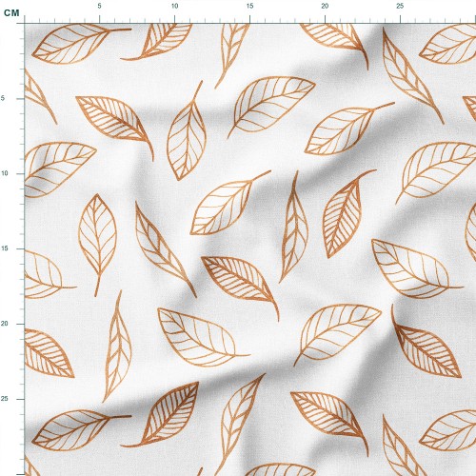Select the leaf in the top-left fabric corner
This screenshot has height=476, width=476.
[81, 44]
